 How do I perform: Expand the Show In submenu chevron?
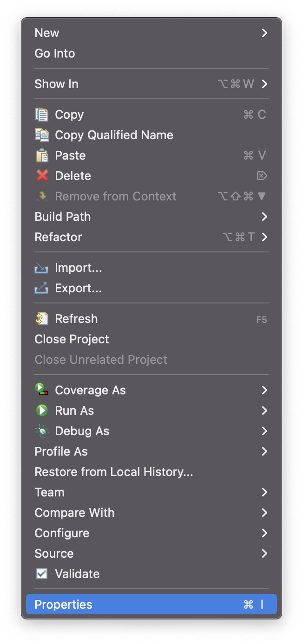pos(264,84)
